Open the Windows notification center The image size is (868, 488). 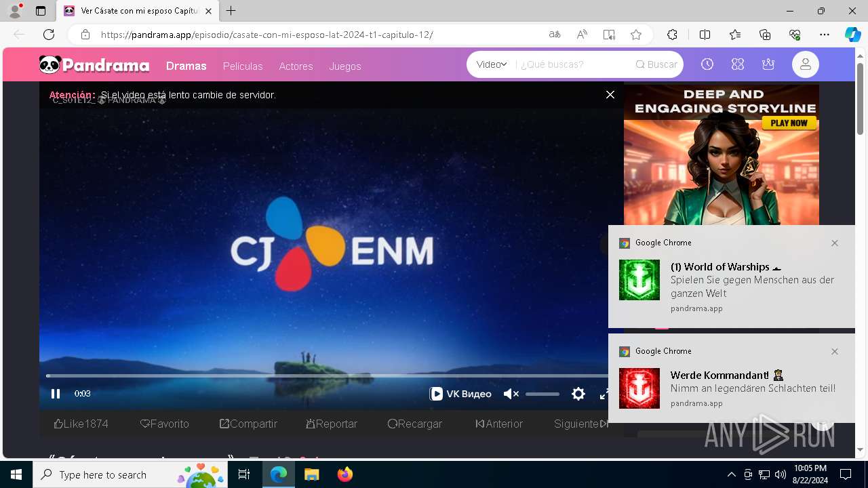point(846,474)
